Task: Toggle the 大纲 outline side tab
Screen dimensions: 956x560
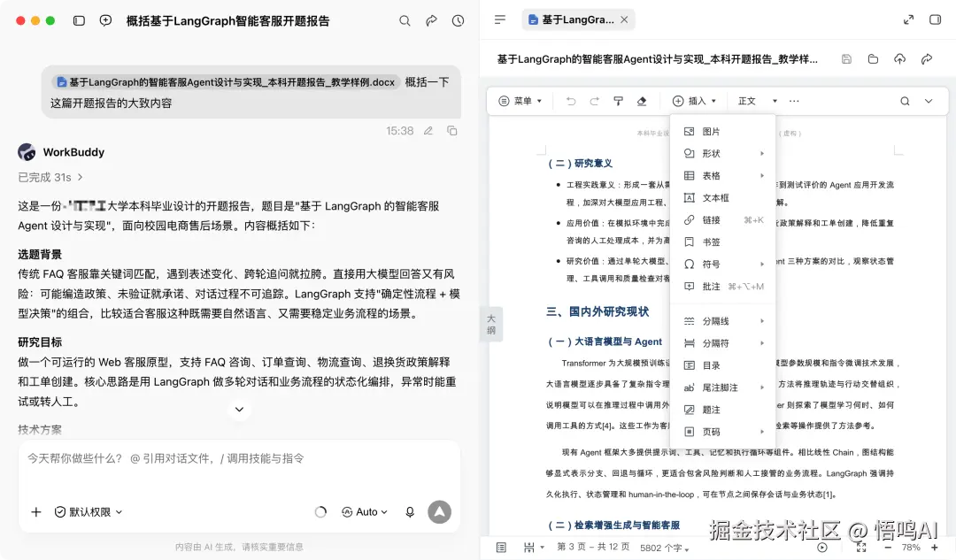Action: (491, 324)
